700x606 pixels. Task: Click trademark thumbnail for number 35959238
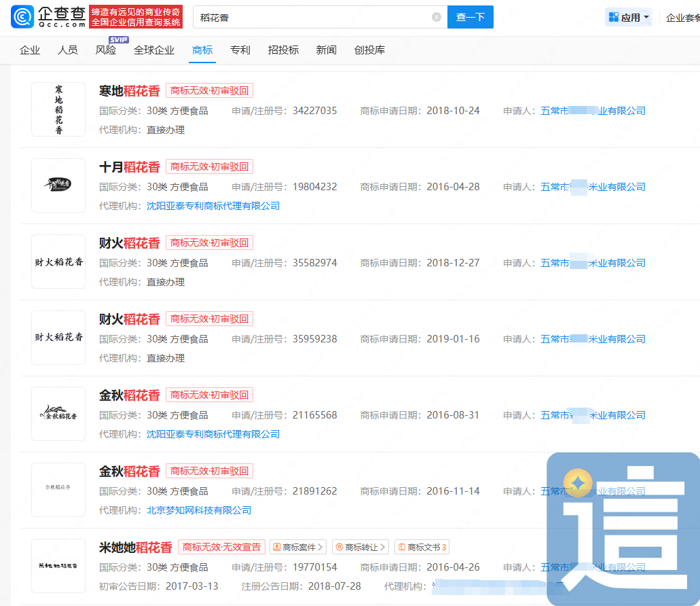point(58,338)
